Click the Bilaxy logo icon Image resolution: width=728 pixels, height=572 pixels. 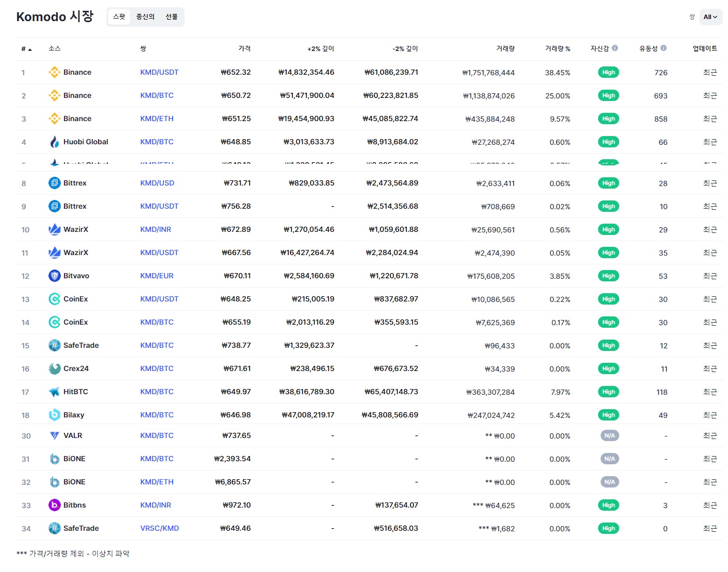(x=54, y=415)
